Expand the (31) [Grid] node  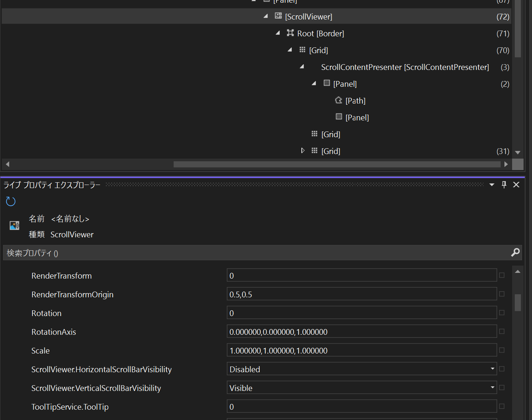pyautogui.click(x=303, y=151)
